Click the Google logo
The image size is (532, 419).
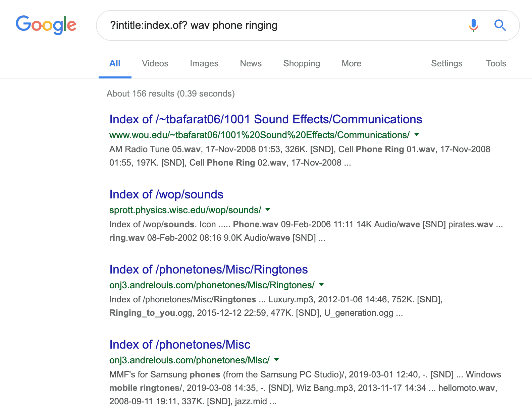46,25
